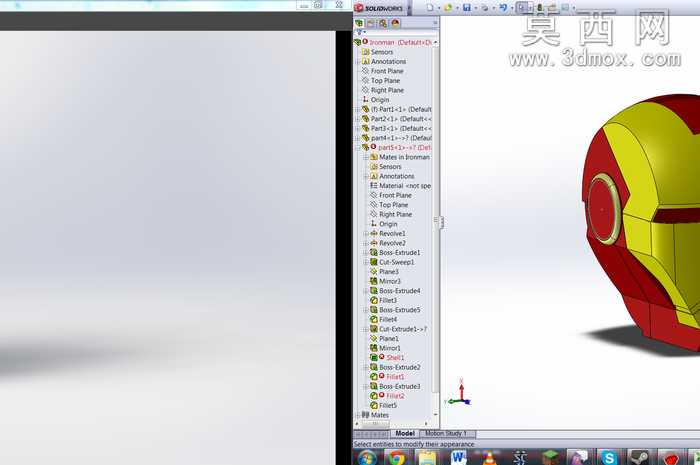Select the part4<1> component row

pyautogui.click(x=397, y=138)
